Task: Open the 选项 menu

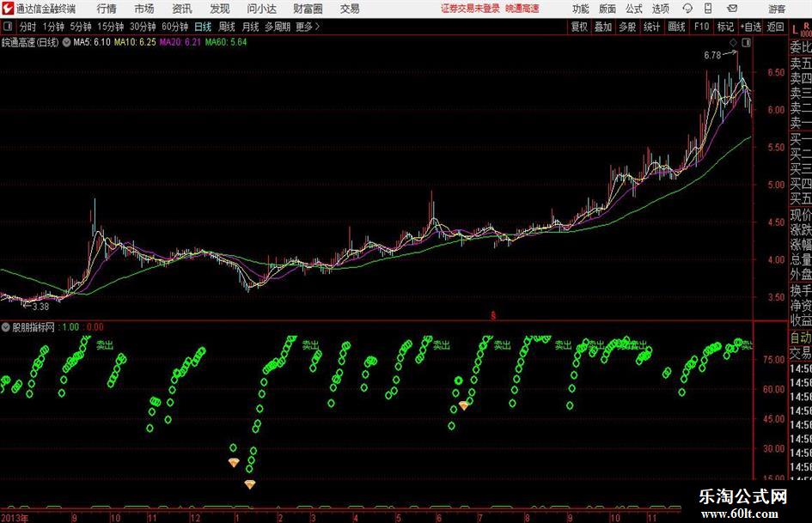Action: (x=660, y=9)
